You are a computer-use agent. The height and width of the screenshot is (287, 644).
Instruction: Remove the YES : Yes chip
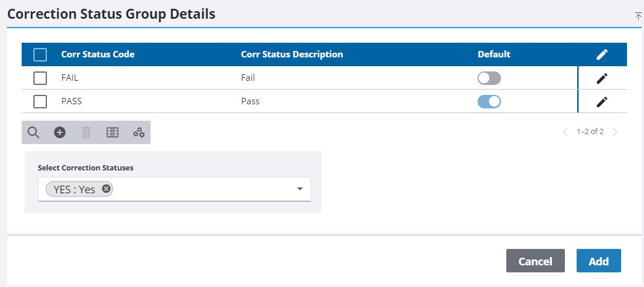105,189
